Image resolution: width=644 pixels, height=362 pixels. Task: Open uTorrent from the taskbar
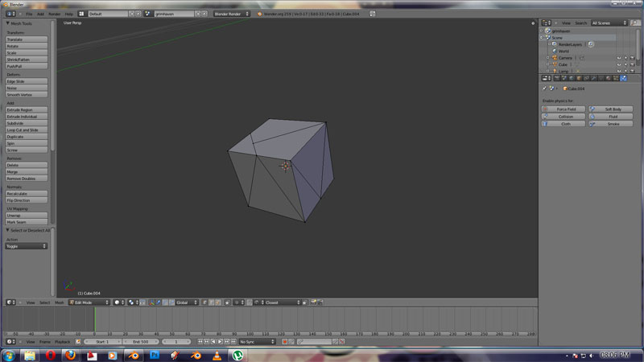(x=237, y=355)
